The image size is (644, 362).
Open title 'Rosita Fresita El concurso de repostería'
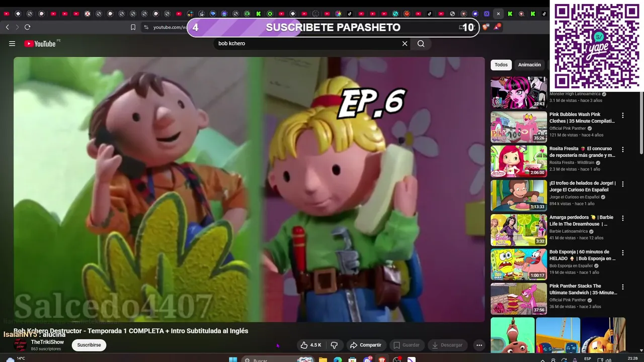tap(582, 152)
